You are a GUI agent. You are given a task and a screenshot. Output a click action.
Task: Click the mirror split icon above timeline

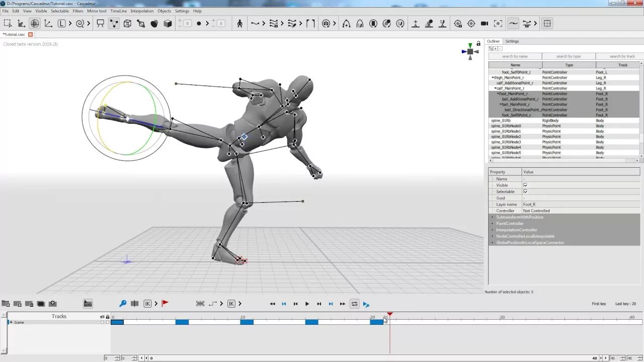coord(134,304)
